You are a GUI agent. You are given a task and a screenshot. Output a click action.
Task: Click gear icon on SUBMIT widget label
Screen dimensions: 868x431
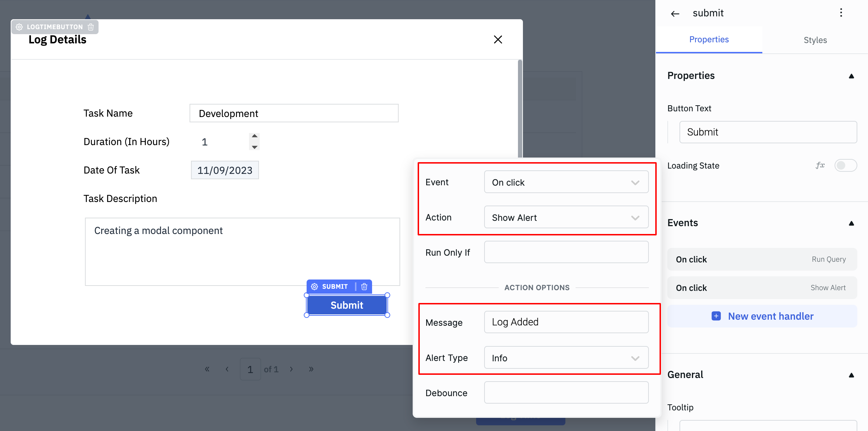(314, 287)
